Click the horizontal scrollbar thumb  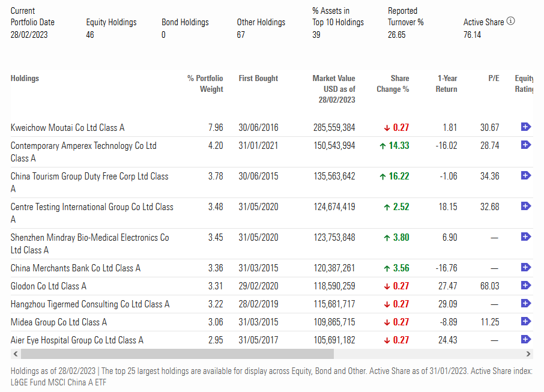[x=180, y=354]
